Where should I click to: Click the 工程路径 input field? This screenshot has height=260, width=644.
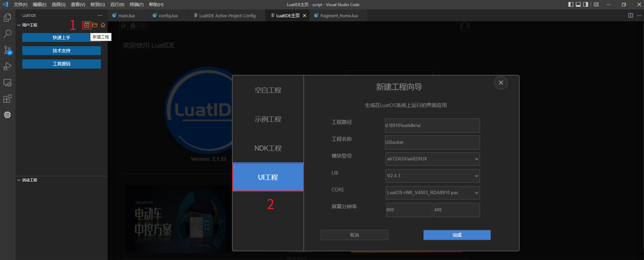coord(432,125)
